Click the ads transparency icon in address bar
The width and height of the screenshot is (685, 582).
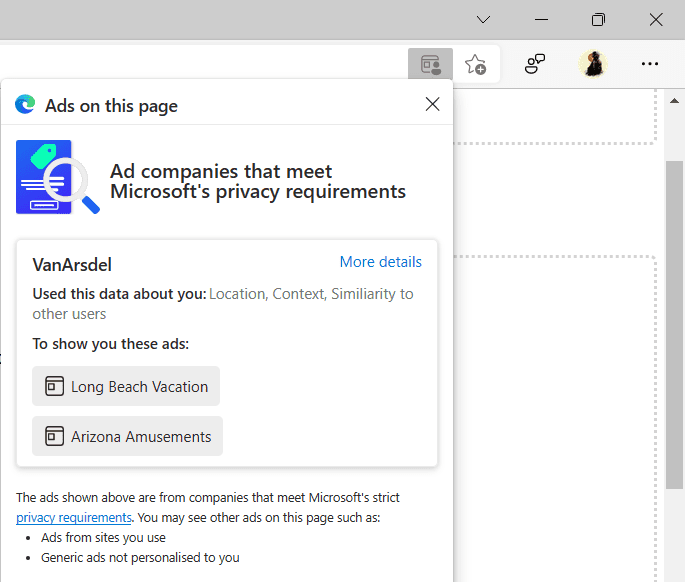pos(431,65)
